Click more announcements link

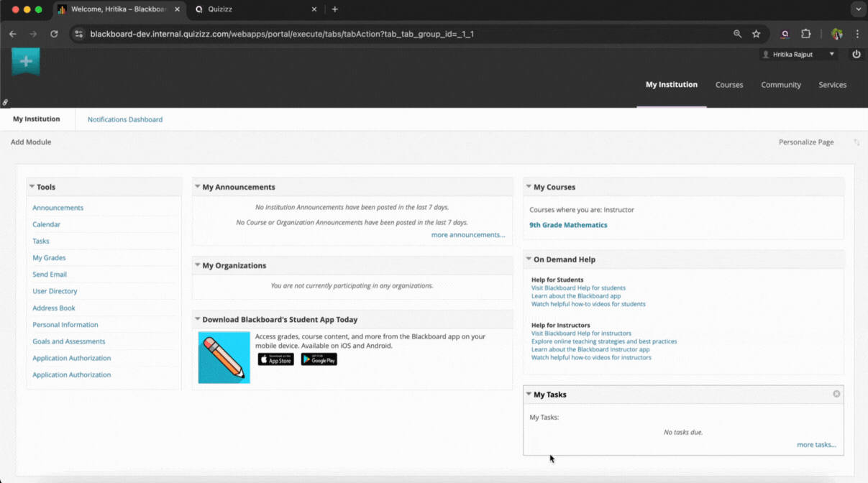[x=468, y=235]
